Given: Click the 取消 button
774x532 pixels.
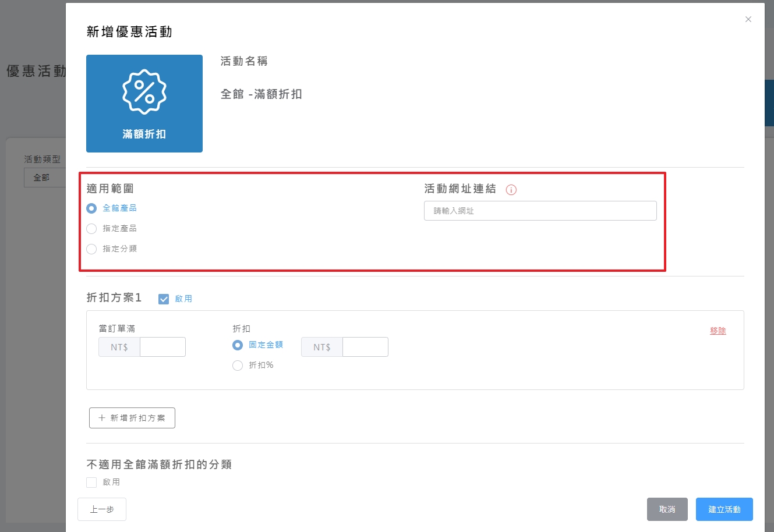Looking at the screenshot, I should click(x=667, y=509).
